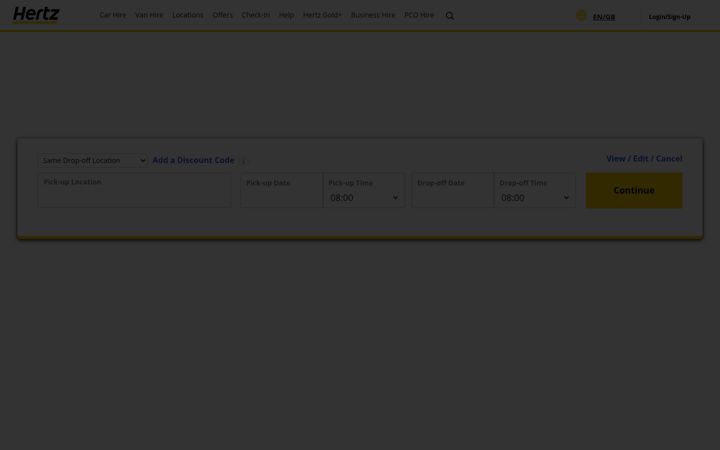Open the Car Hire menu

click(112, 15)
